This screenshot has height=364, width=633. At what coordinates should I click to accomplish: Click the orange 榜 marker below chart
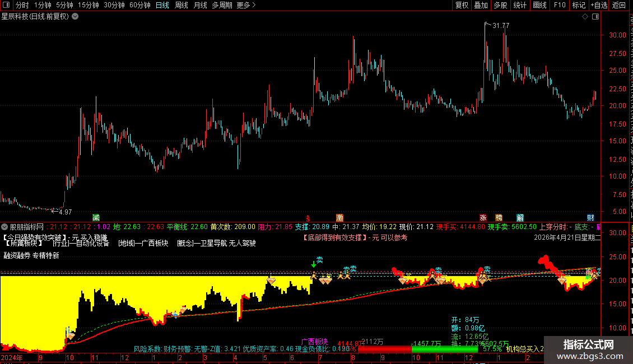pyautogui.click(x=499, y=218)
